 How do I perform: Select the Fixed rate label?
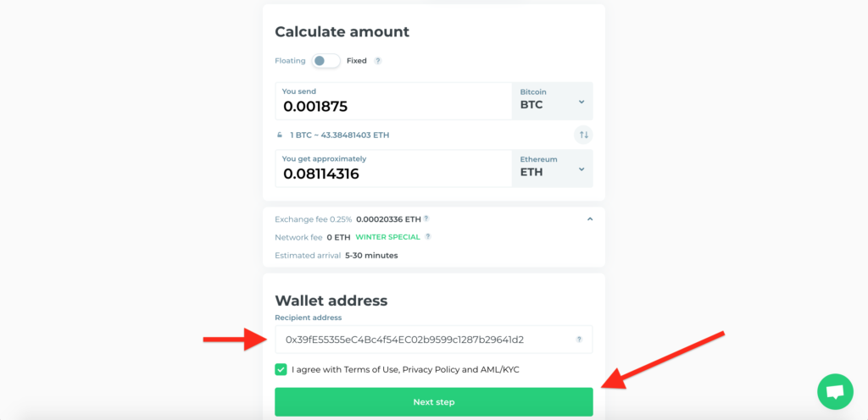pyautogui.click(x=357, y=61)
